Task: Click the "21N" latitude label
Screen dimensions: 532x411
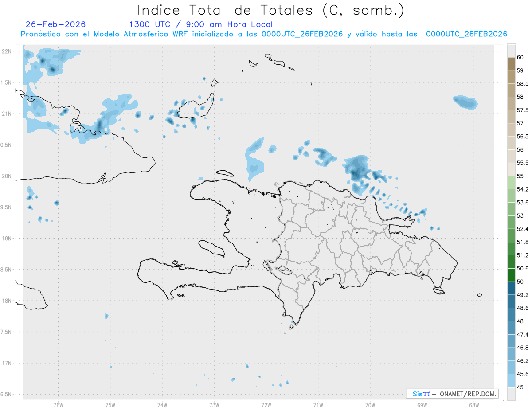Action: 7,114
